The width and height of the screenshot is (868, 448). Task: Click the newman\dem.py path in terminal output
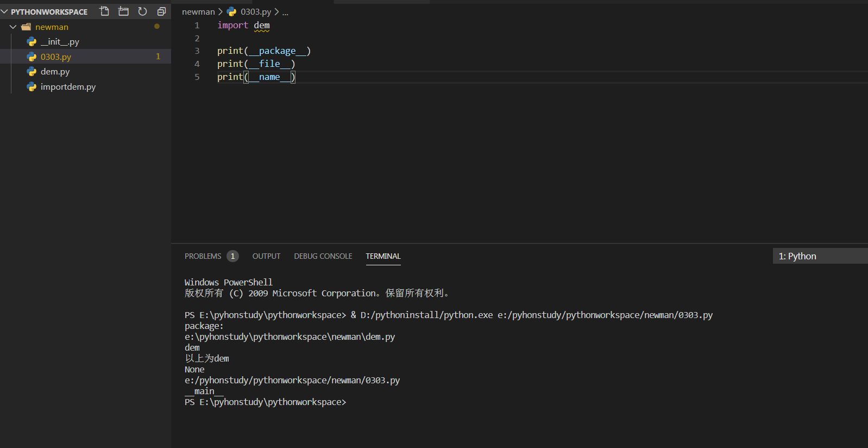[x=290, y=337]
